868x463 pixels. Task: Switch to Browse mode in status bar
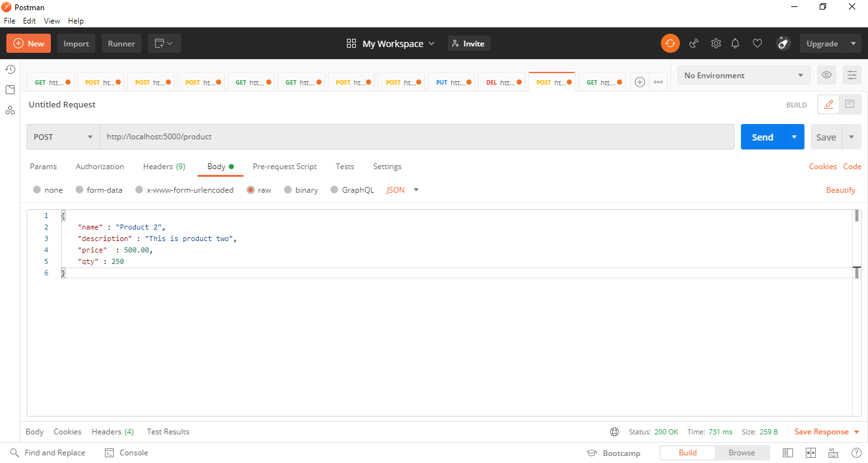[x=742, y=453]
